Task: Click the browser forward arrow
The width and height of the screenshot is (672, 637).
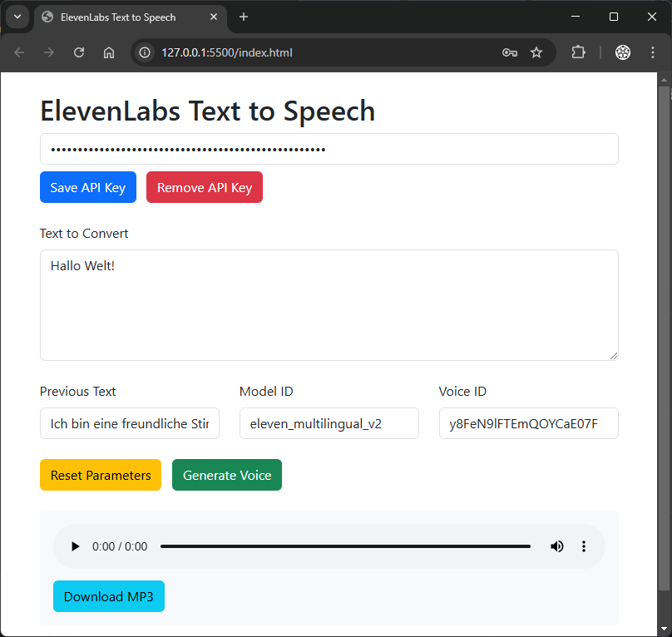Action: click(x=49, y=52)
